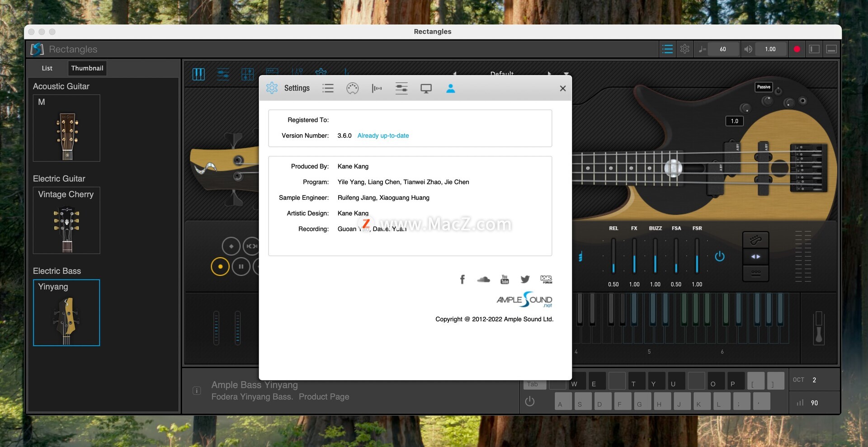Click the 1.0 value box on bass

tap(735, 121)
